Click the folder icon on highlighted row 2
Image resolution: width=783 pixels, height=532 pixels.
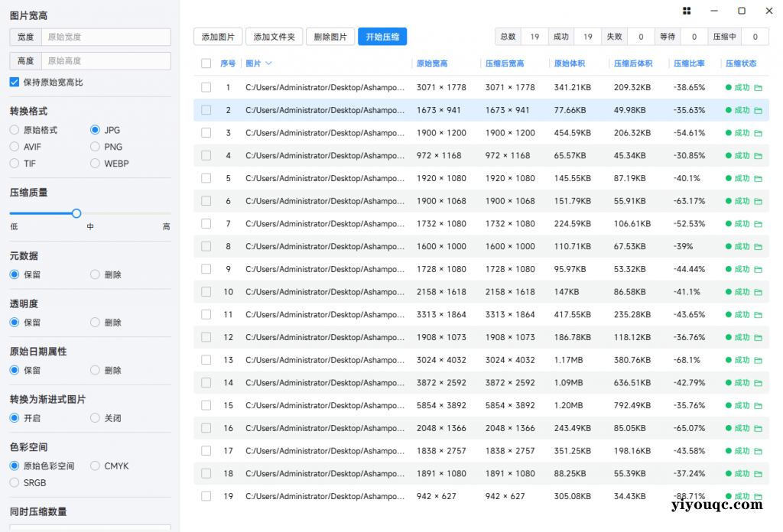759,110
